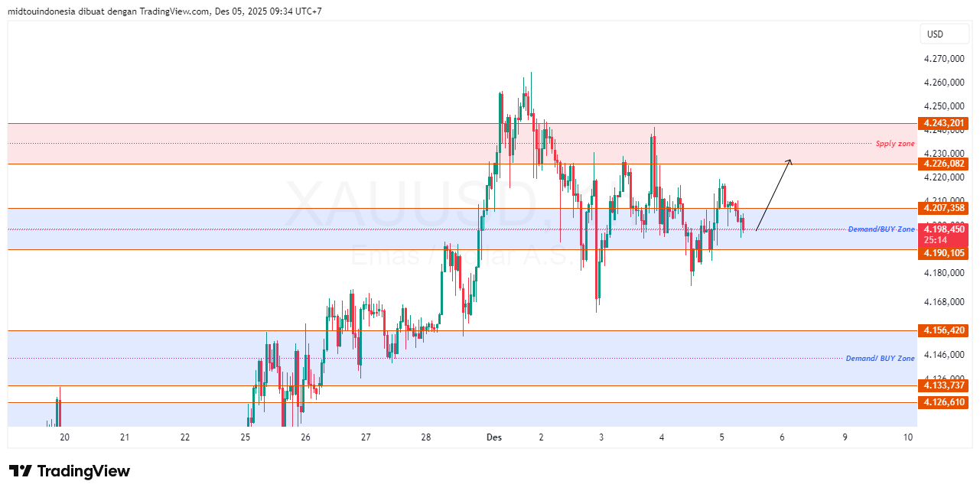The width and height of the screenshot is (980, 494).
Task: Click the TradingView wordmark link
Action: pos(84,472)
